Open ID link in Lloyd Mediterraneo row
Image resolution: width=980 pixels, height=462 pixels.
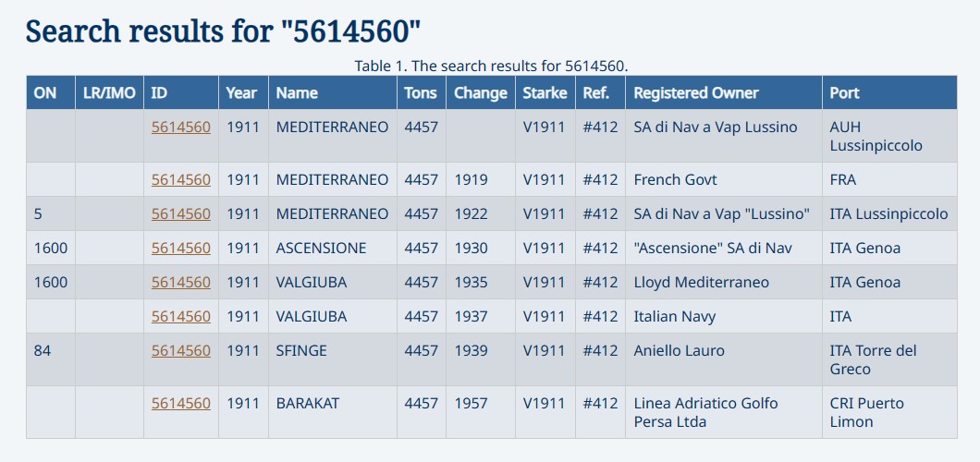(180, 282)
